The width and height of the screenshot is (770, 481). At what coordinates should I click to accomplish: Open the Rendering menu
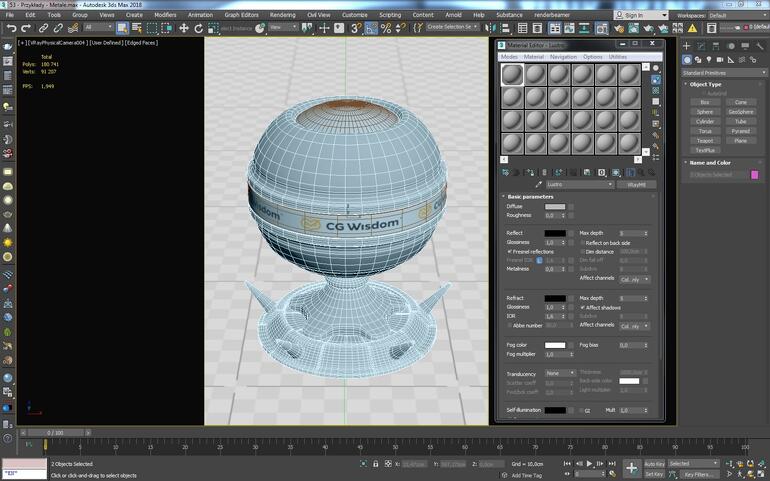click(283, 15)
